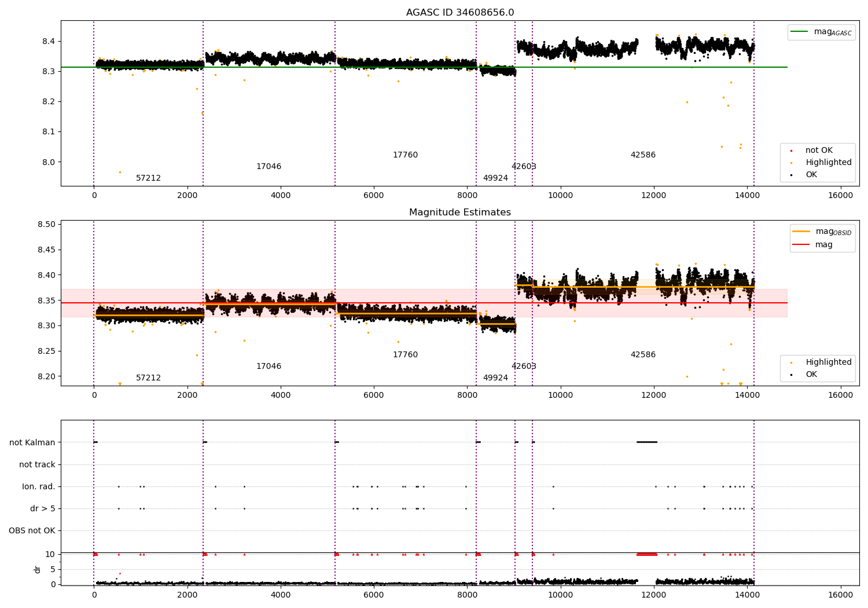The width and height of the screenshot is (868, 608).
Task: Click the orange mag OBSID legend line sample
Action: [x=801, y=231]
